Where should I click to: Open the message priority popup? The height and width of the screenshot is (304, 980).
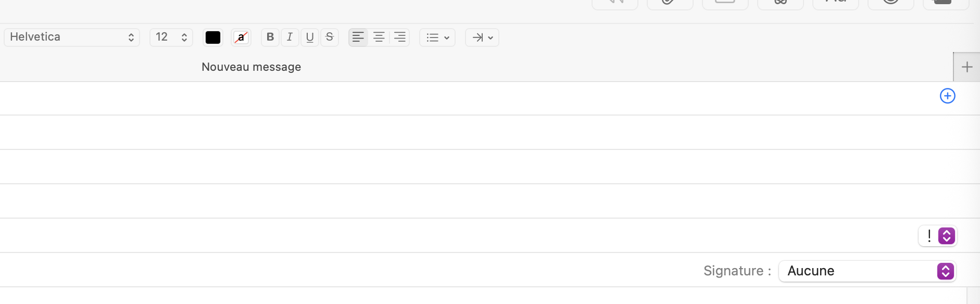tap(938, 236)
